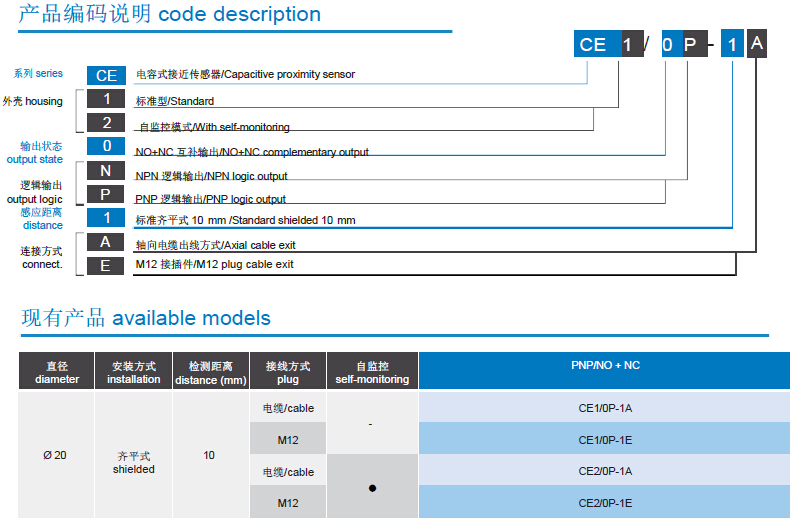Click the housing legend box labeled 2
790x522 pixels.
click(106, 123)
